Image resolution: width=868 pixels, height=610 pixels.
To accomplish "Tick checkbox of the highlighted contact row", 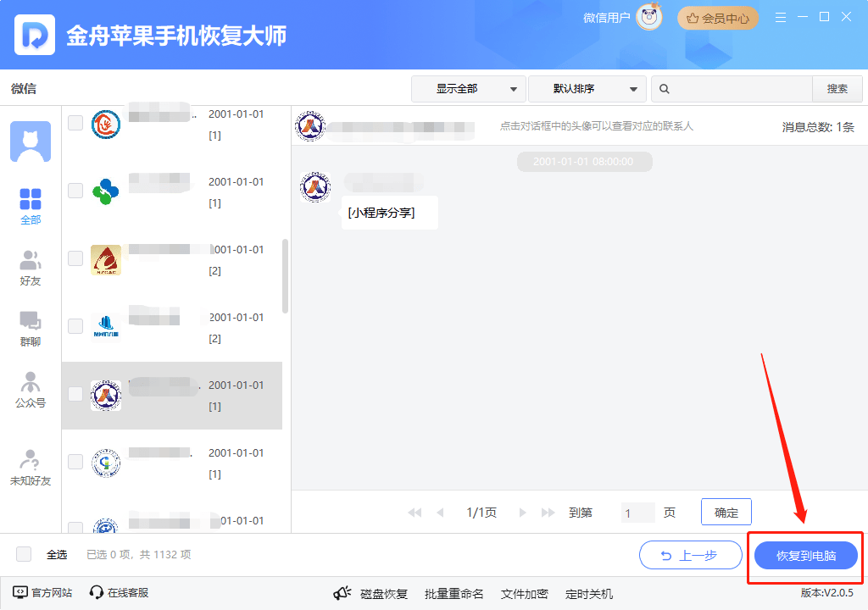I will (x=75, y=394).
